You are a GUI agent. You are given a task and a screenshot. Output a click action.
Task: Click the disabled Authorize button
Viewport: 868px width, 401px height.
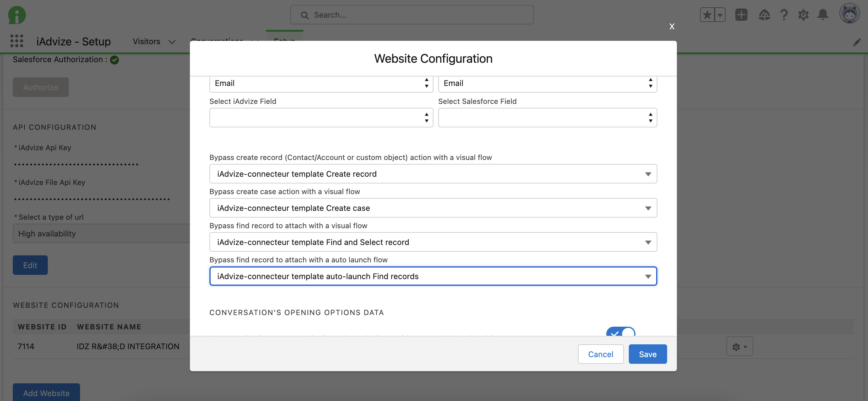click(41, 87)
